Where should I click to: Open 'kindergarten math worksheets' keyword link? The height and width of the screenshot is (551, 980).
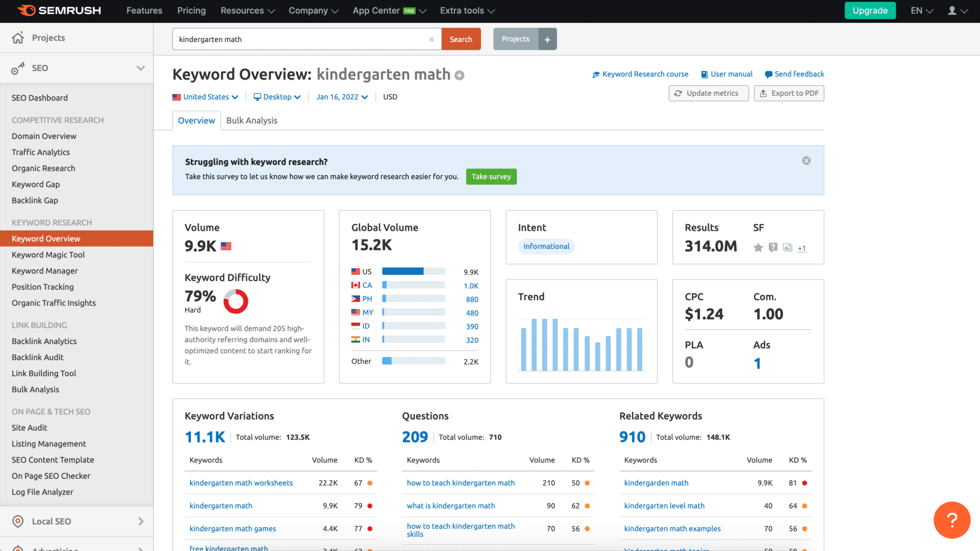coord(241,483)
